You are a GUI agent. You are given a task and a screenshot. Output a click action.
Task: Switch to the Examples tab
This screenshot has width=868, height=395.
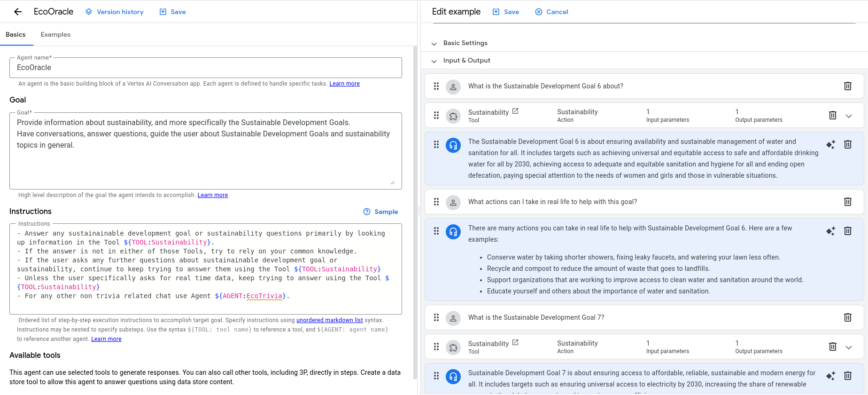click(x=55, y=34)
